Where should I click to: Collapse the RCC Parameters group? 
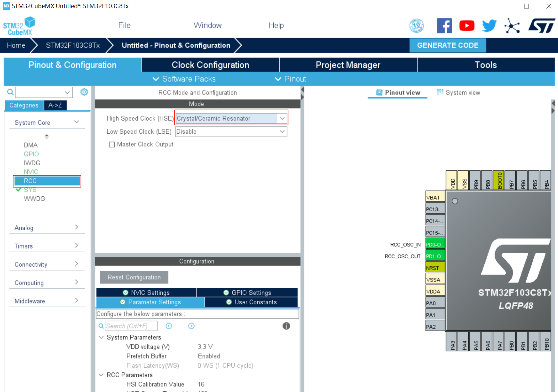(101, 375)
